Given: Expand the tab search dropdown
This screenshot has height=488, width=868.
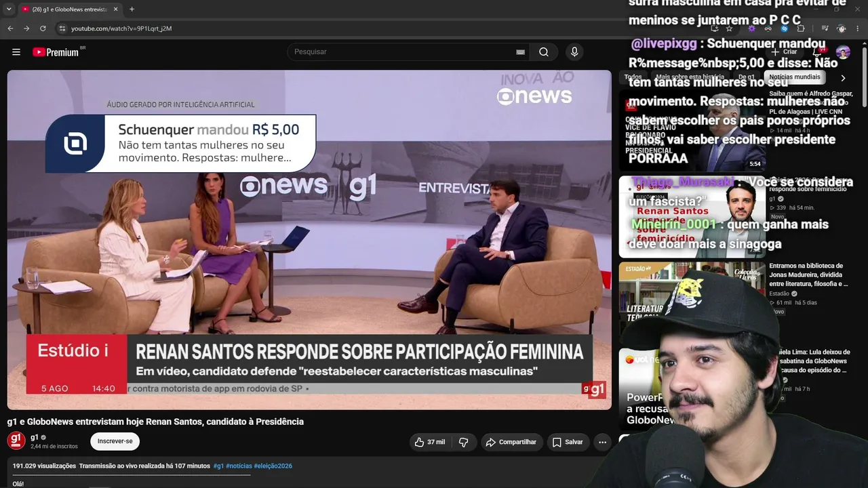Looking at the screenshot, I should [9, 9].
